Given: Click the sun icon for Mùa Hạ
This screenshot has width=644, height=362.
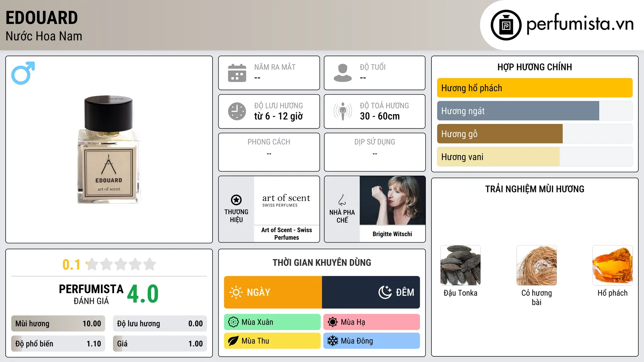Looking at the screenshot, I should [332, 322].
